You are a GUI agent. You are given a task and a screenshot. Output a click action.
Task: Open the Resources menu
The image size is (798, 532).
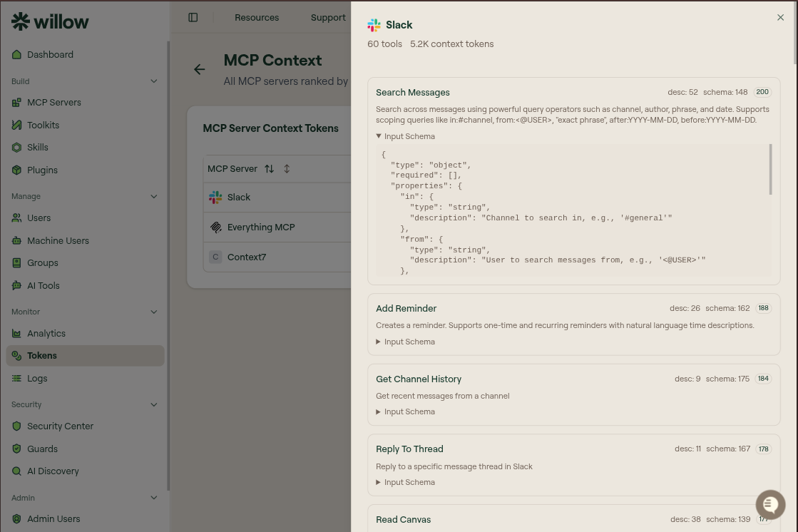[x=257, y=17]
